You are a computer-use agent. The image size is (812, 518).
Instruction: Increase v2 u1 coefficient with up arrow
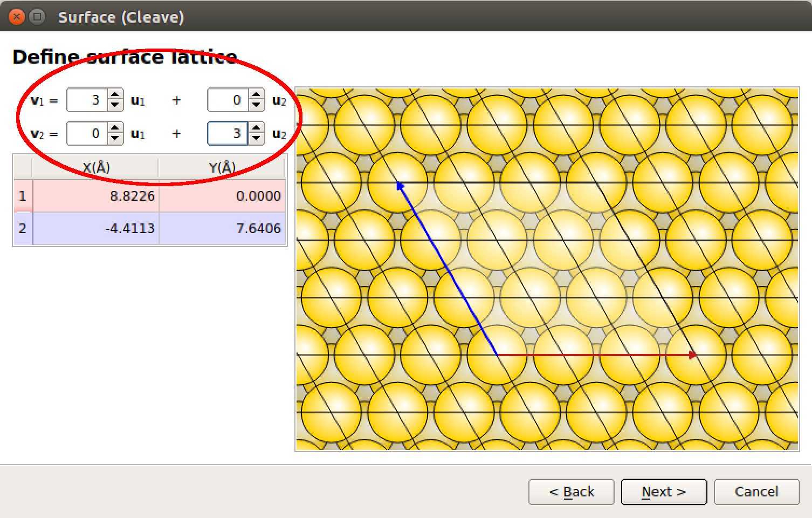(x=115, y=128)
